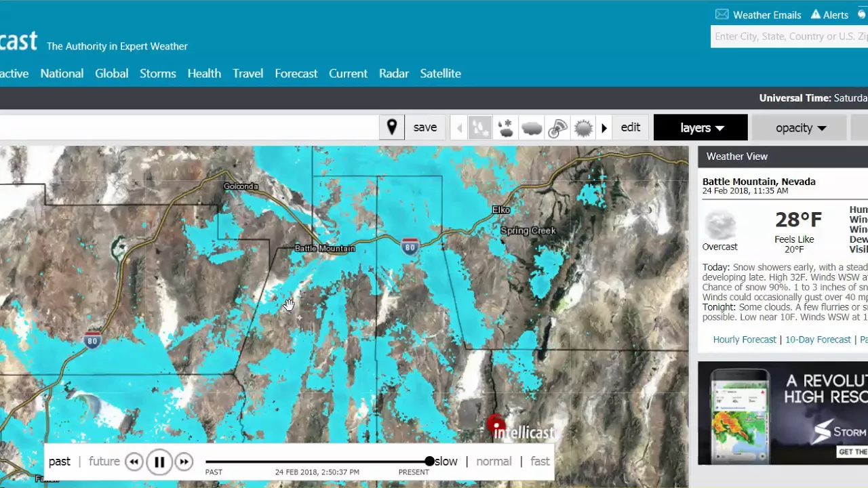Viewport: 868px width, 488px height.
Task: Open the Travel menu
Action: point(248,73)
